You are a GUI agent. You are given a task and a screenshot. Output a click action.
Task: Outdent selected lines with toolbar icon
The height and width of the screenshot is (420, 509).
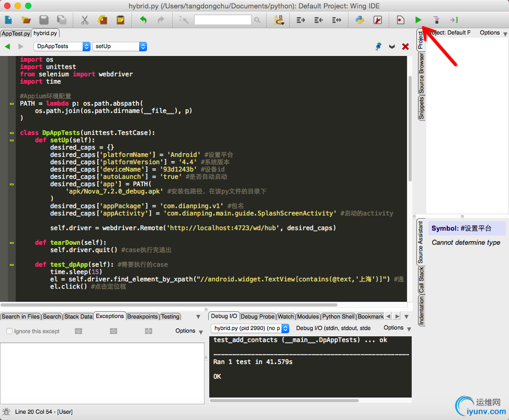pos(319,20)
